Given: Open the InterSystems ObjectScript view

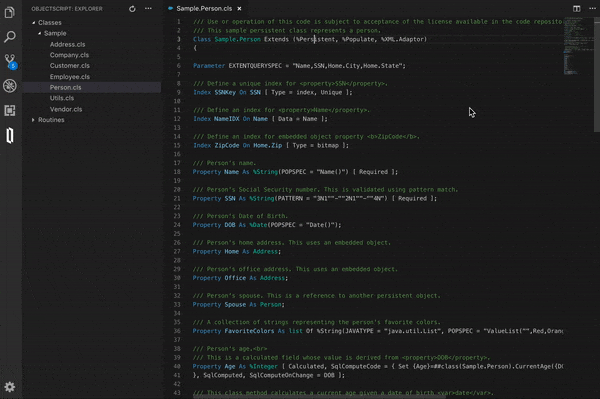Looking at the screenshot, I should tap(10, 135).
